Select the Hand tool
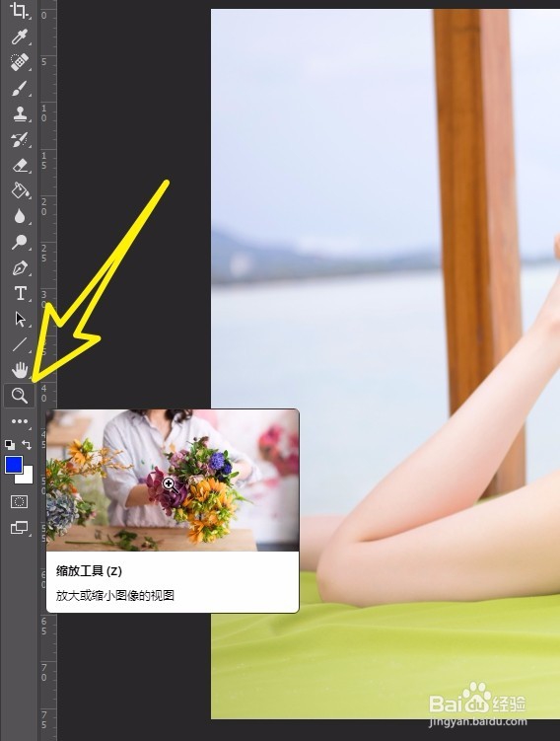560x741 pixels. [x=20, y=370]
